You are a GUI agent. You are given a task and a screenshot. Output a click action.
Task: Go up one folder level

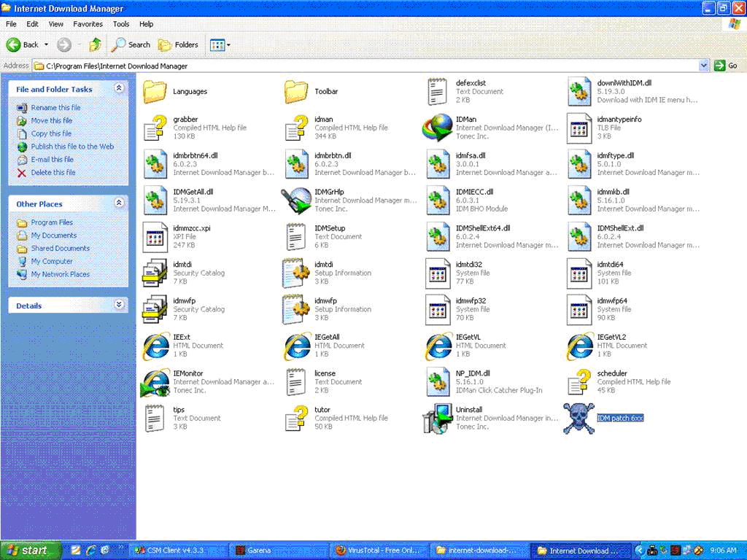[95, 44]
